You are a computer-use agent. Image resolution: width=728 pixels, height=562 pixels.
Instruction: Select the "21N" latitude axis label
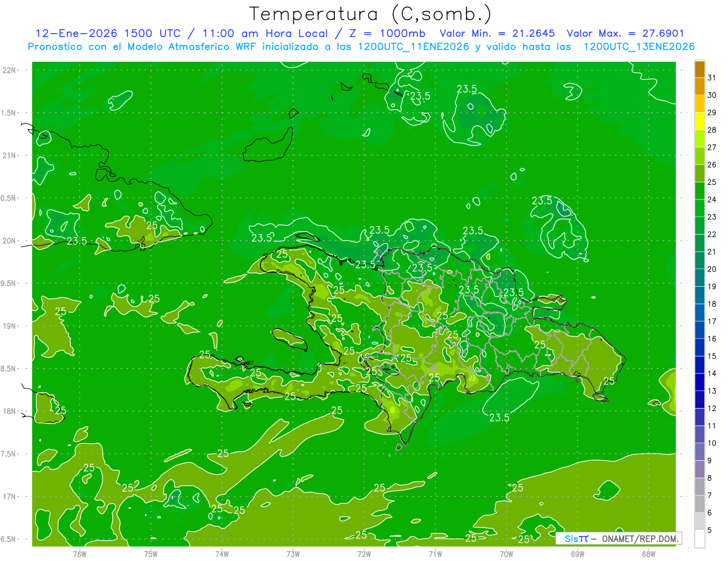(x=10, y=155)
